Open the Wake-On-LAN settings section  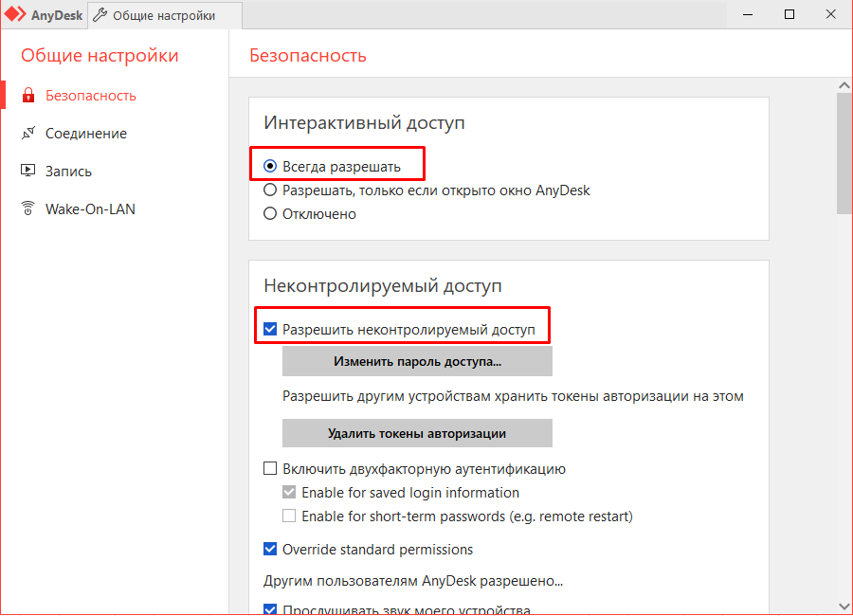click(90, 209)
